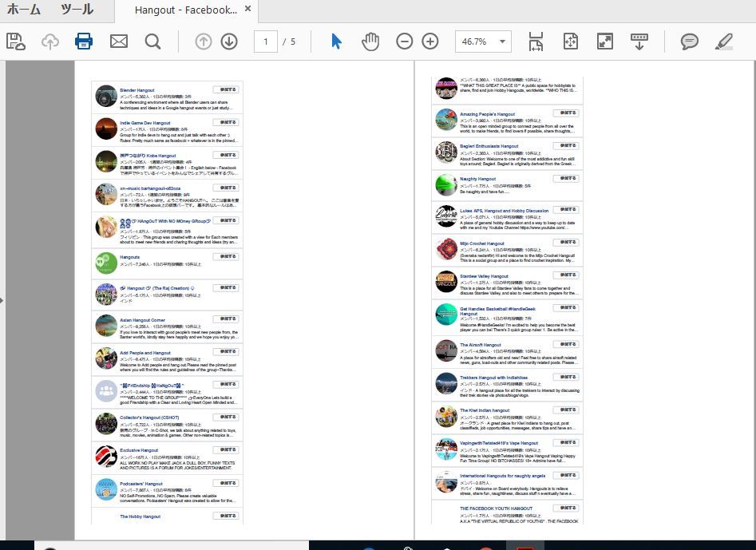756x550 pixels.
Task: Open the read mode toolbar icon
Action: tap(639, 42)
